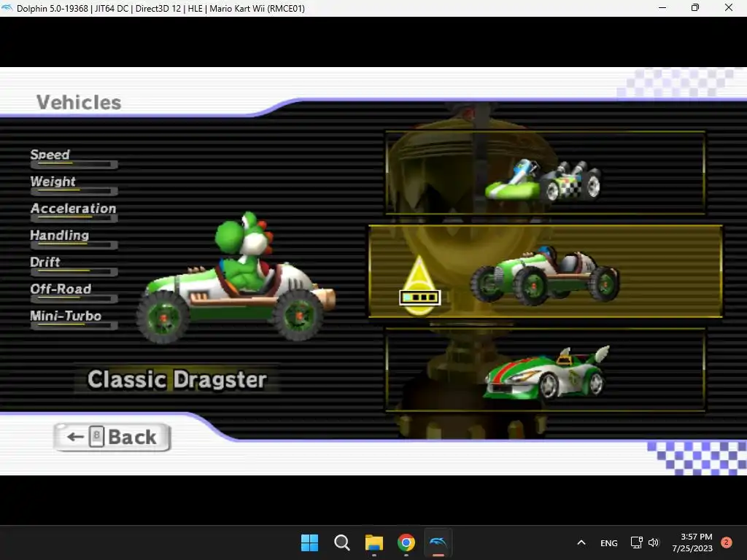Open network settings tray icon
Image resolution: width=747 pixels, height=560 pixels.
click(636, 542)
